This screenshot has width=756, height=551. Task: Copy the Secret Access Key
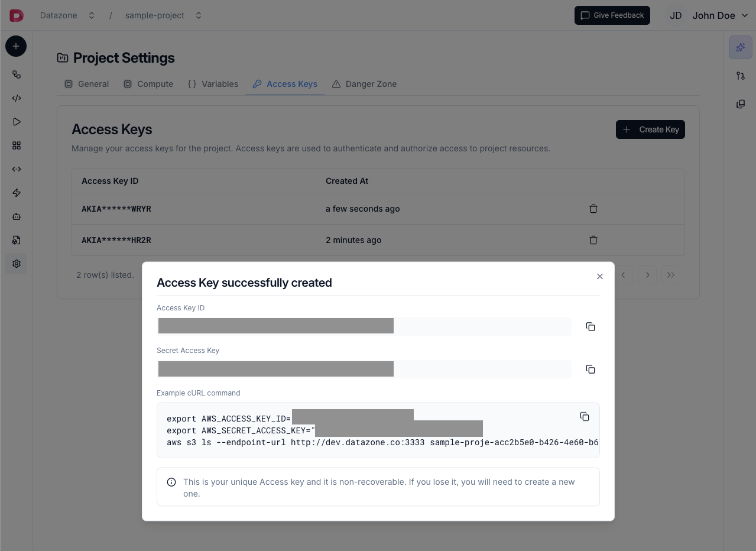590,369
